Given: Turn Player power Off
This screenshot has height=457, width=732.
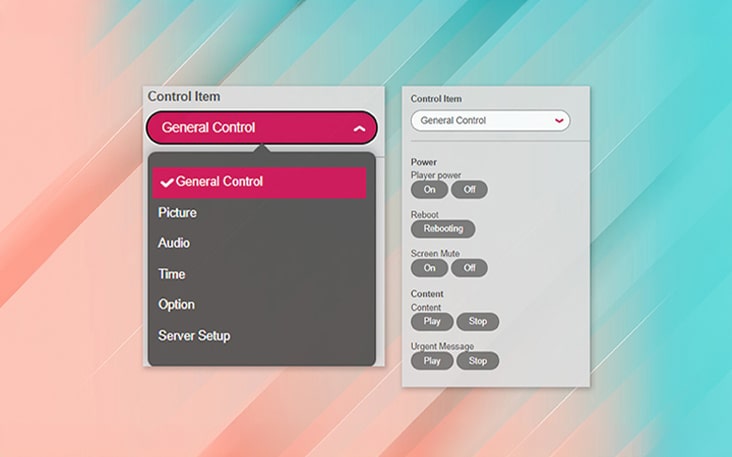Looking at the screenshot, I should [x=469, y=190].
